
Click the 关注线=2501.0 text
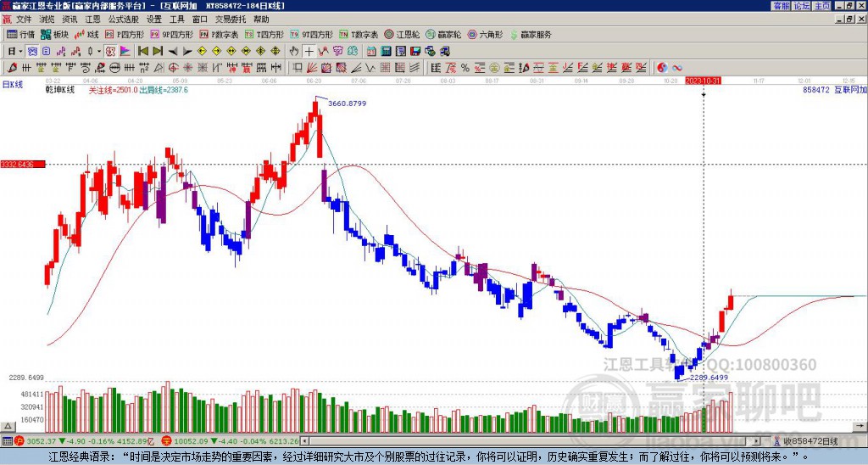pos(114,90)
